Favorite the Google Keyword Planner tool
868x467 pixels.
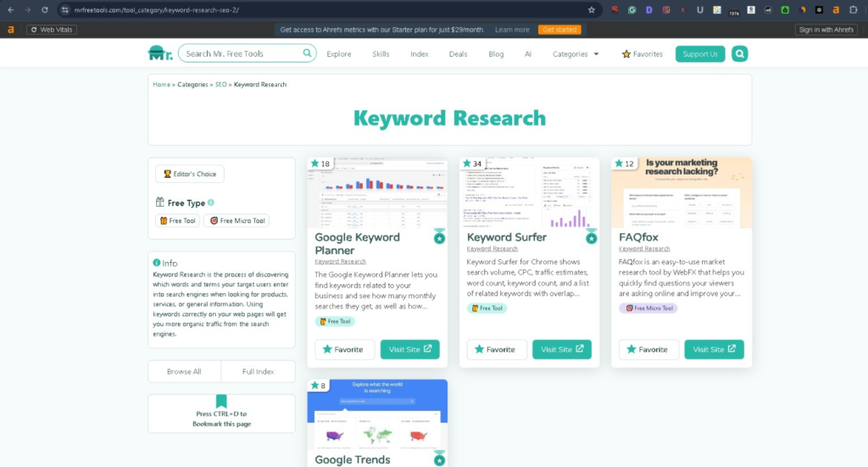[344, 350]
